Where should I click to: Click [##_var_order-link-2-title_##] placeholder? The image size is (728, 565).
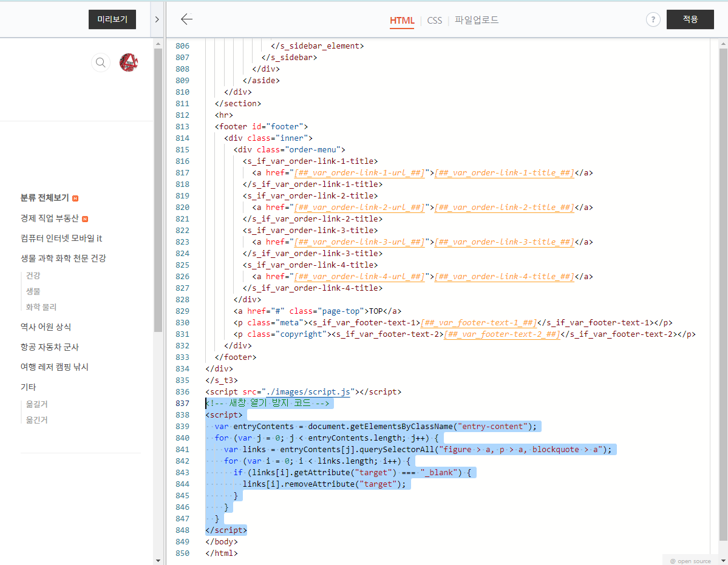504,207
